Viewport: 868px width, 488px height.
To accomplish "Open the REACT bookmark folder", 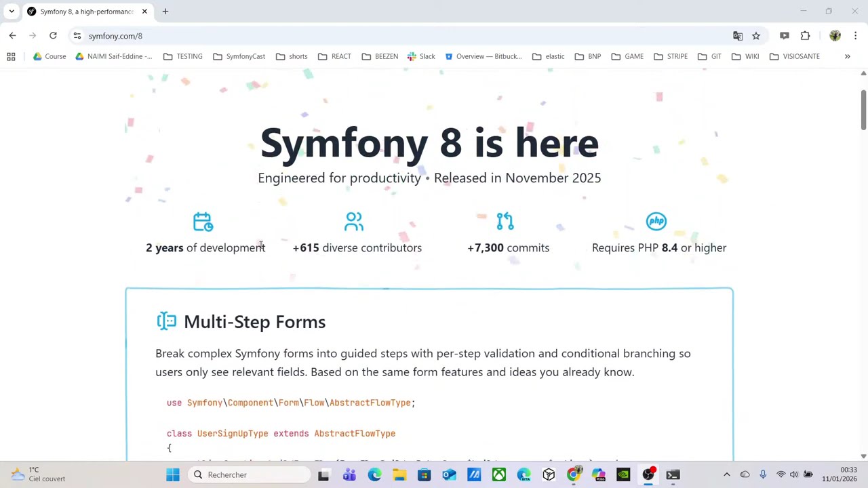I will coord(334,56).
